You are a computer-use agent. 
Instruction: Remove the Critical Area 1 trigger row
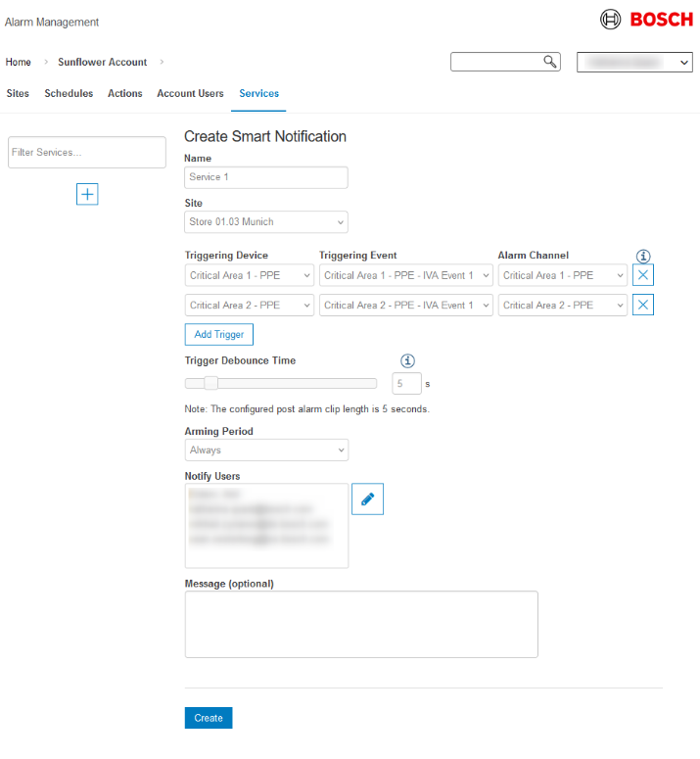643,275
